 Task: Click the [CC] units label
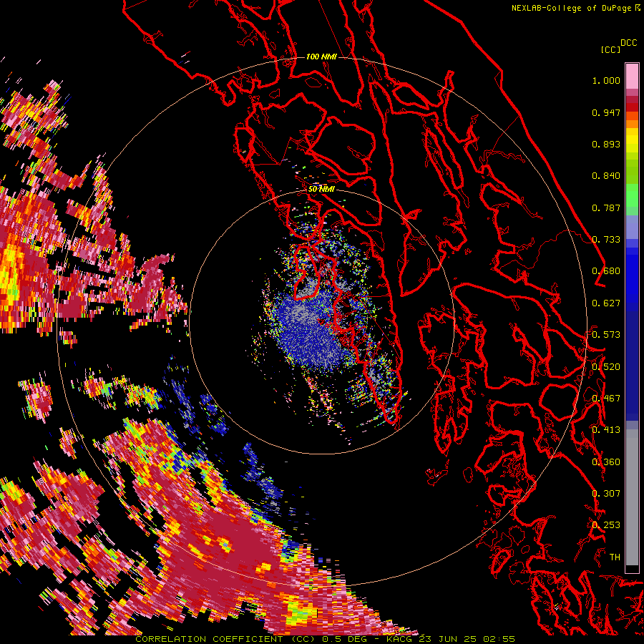[x=610, y=49]
